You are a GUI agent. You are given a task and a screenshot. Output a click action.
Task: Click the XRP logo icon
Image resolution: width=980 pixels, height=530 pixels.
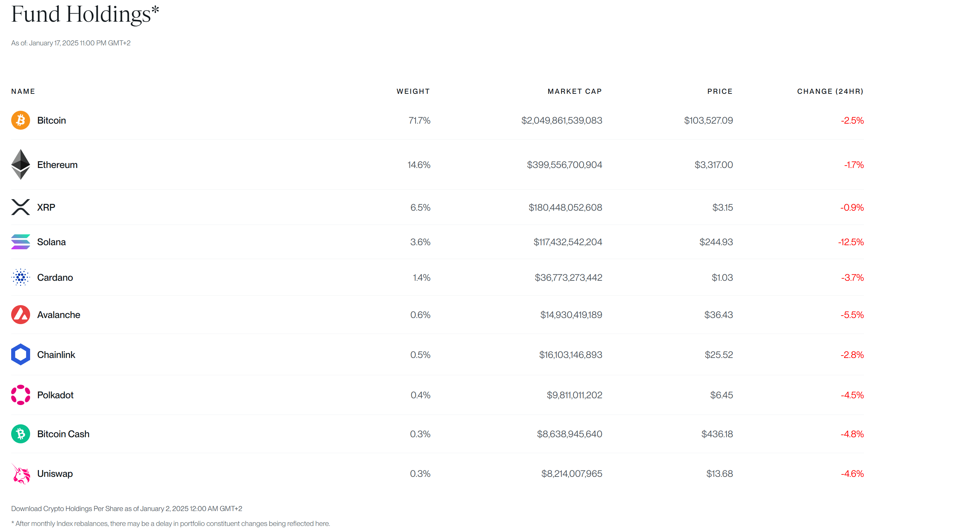coord(21,207)
